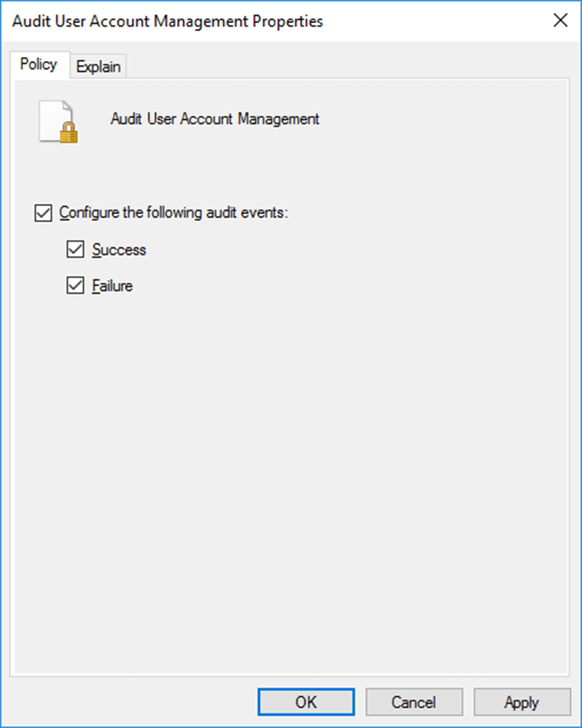Disable the Failure audit event
This screenshot has width=582, height=728.
pos(75,285)
